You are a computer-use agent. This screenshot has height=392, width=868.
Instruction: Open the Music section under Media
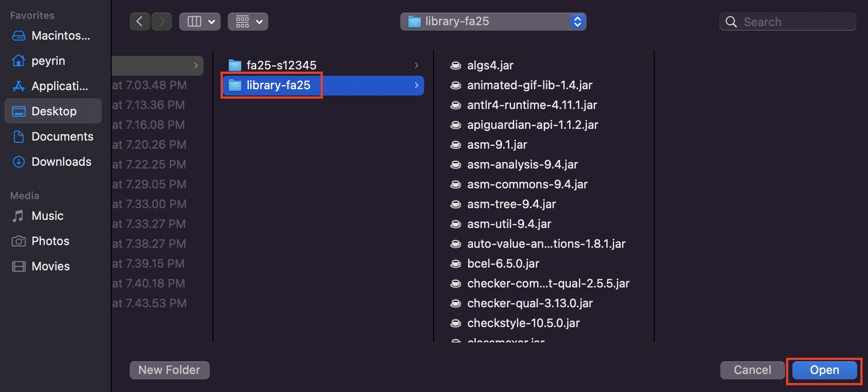(47, 216)
